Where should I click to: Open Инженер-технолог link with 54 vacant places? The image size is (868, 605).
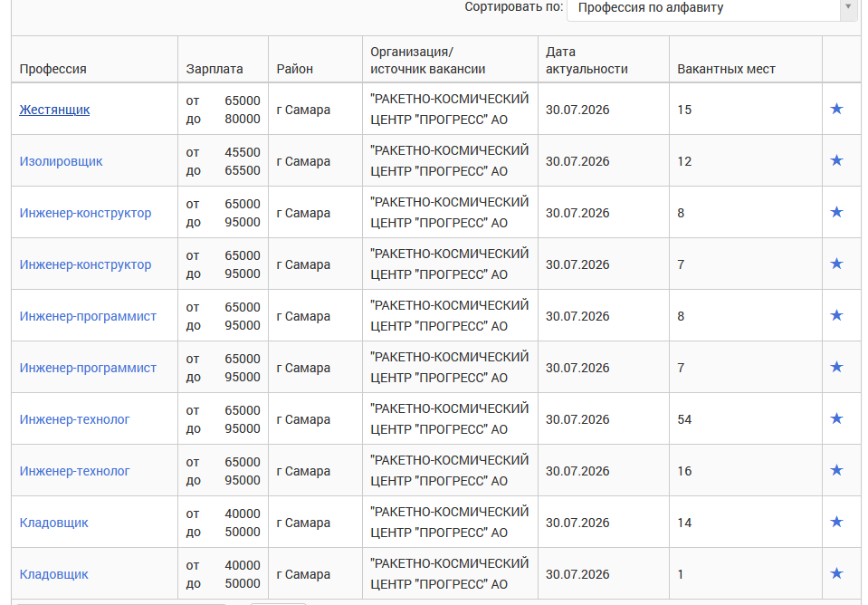pos(74,419)
